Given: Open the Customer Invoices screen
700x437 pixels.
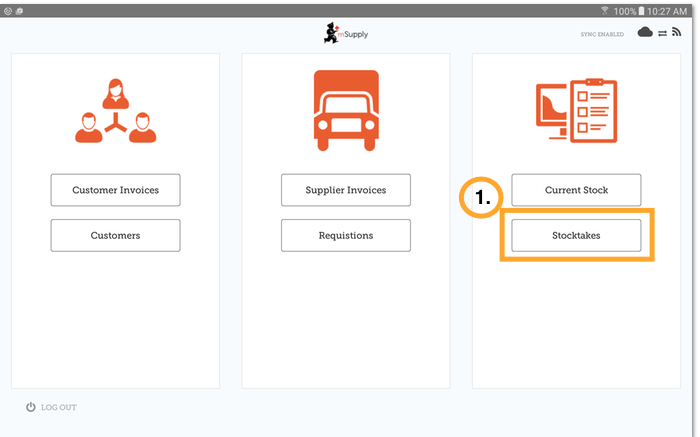Looking at the screenshot, I should [x=115, y=189].
